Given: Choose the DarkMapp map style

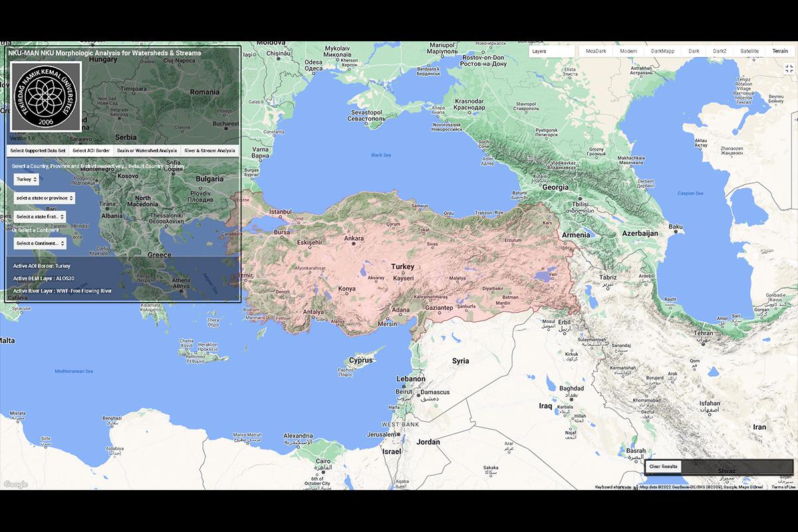Looking at the screenshot, I should click(x=662, y=51).
